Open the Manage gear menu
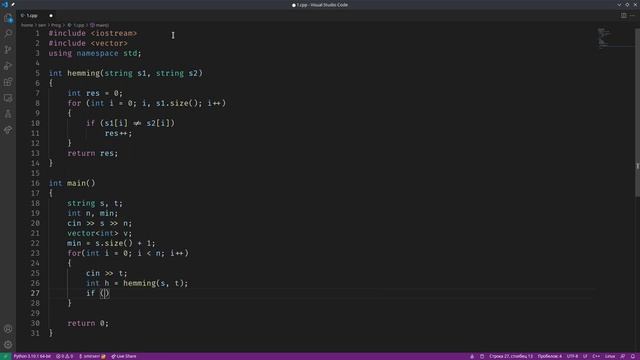The width and height of the screenshot is (640, 360). pyautogui.click(x=8, y=345)
